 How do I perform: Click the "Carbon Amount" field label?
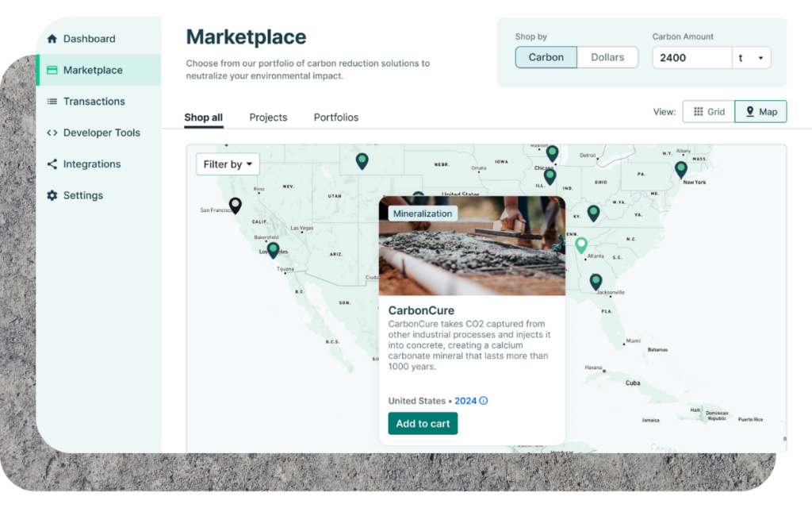683,37
